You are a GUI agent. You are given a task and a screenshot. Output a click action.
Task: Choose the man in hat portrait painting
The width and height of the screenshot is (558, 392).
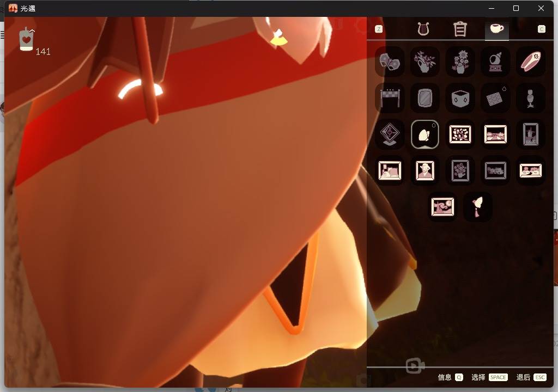[424, 170]
